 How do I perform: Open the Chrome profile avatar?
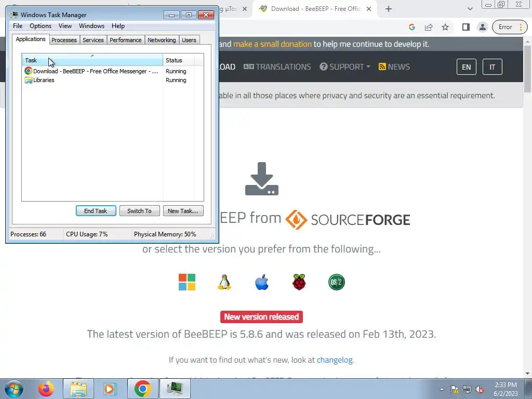point(482,27)
